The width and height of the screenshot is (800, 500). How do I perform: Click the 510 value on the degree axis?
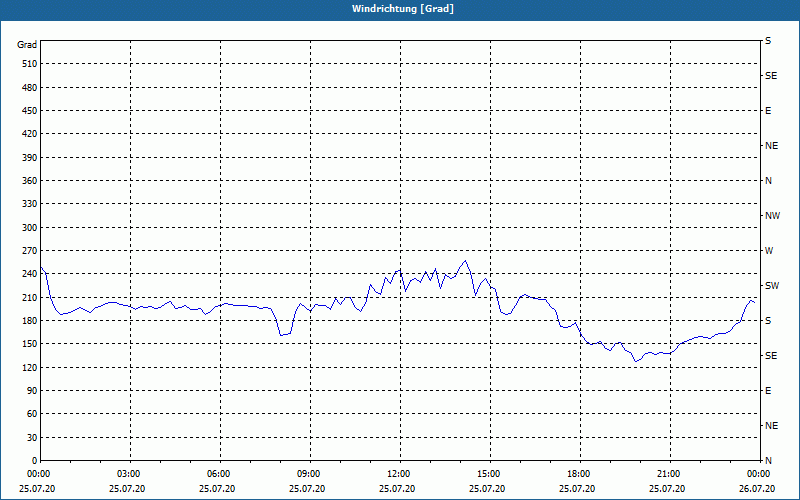tap(30, 64)
